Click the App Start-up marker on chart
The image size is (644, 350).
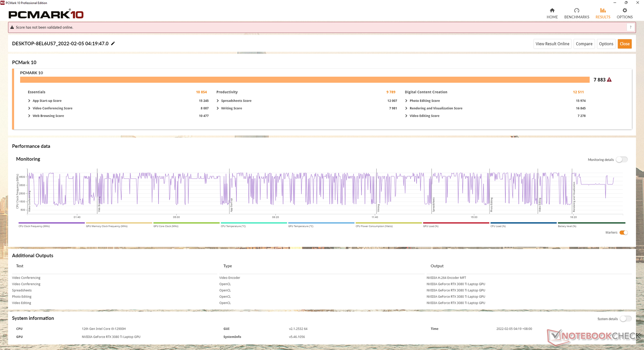[231, 205]
